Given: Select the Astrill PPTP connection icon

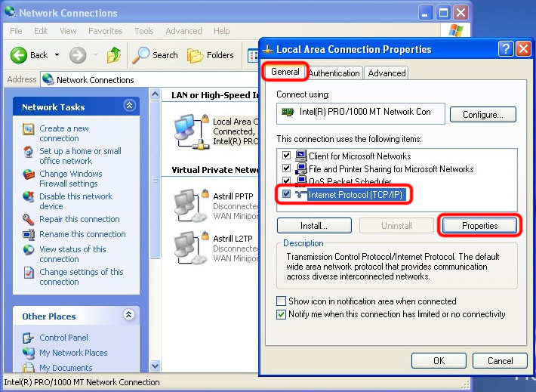Looking at the screenshot, I should [x=191, y=205].
